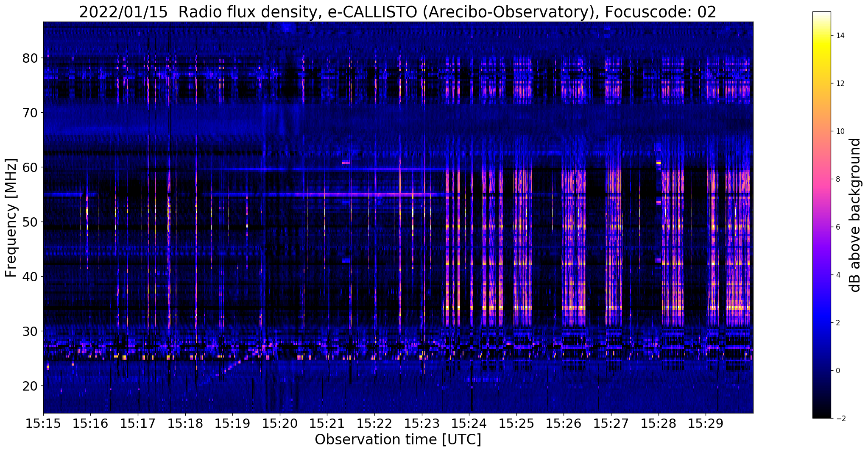Click the 15:19 time tick label
This screenshot has width=868, height=452.
pos(232,424)
